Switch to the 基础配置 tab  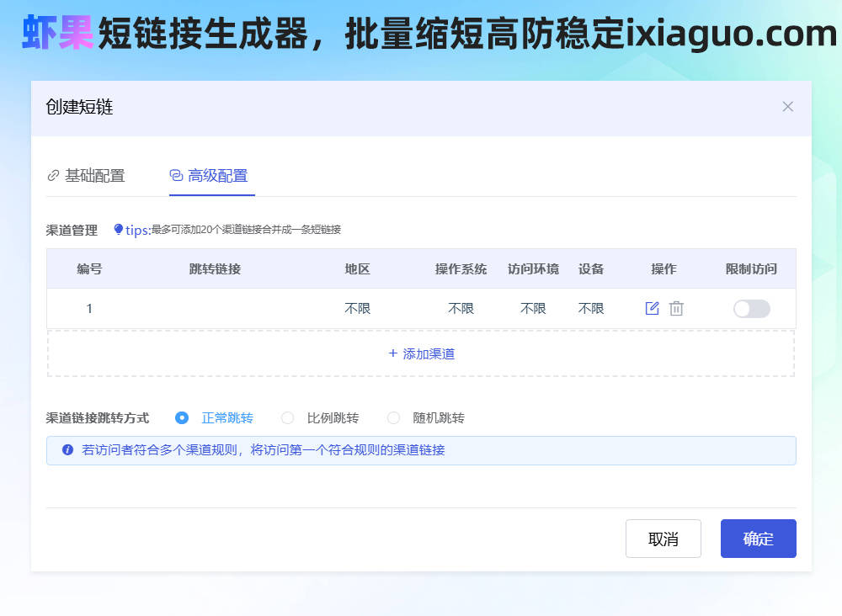[94, 176]
